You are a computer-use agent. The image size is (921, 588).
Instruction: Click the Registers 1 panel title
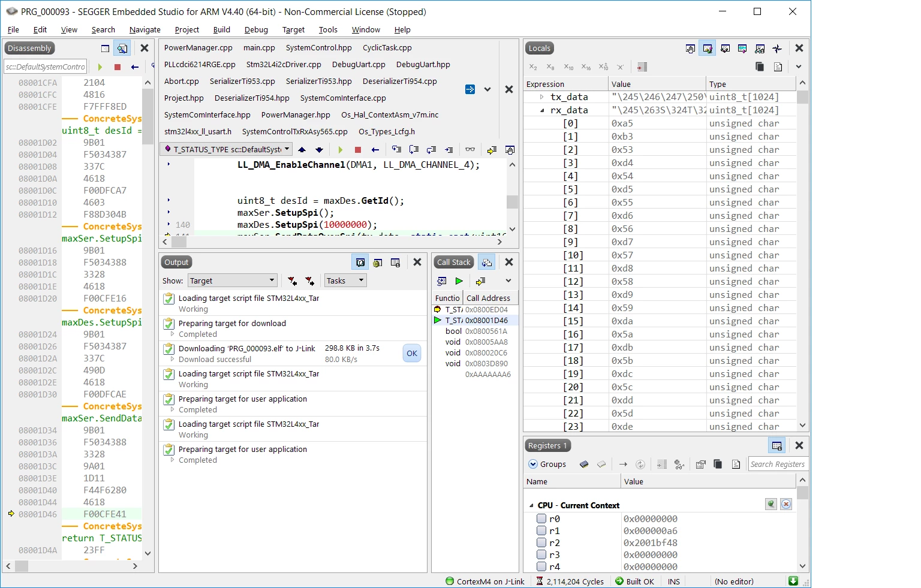548,445
